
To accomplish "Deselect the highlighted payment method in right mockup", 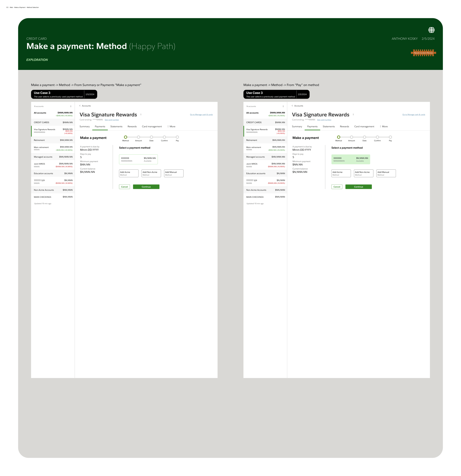I will click(x=351, y=159).
